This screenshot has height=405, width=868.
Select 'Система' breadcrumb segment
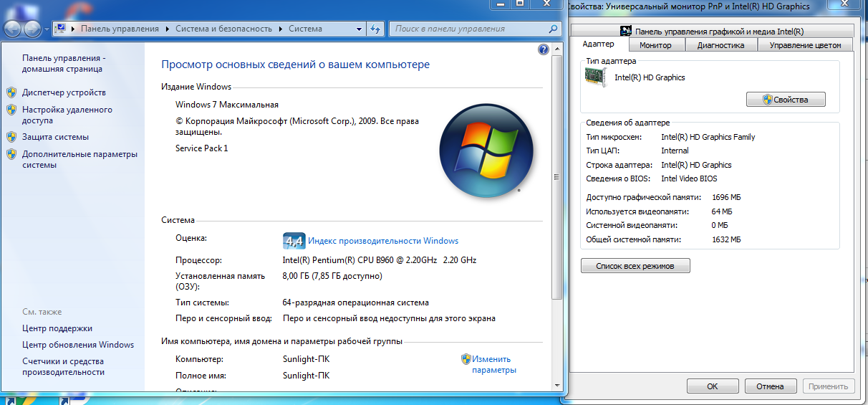click(x=305, y=29)
